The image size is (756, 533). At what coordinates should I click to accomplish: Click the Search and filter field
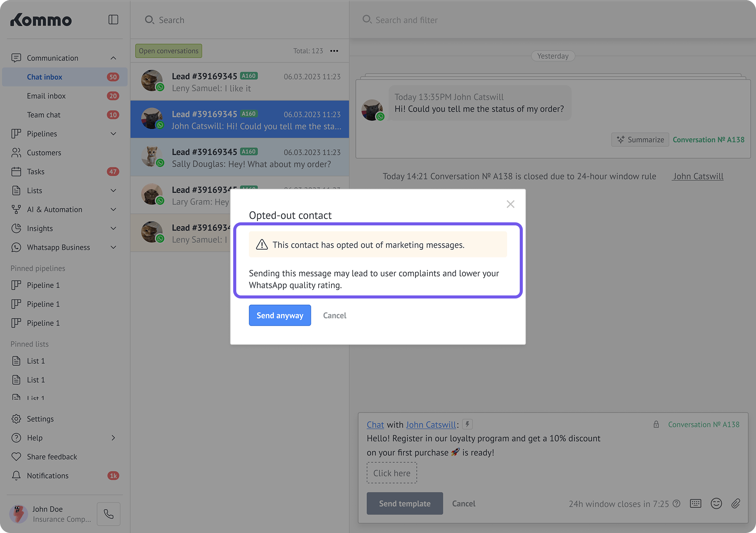tap(553, 20)
